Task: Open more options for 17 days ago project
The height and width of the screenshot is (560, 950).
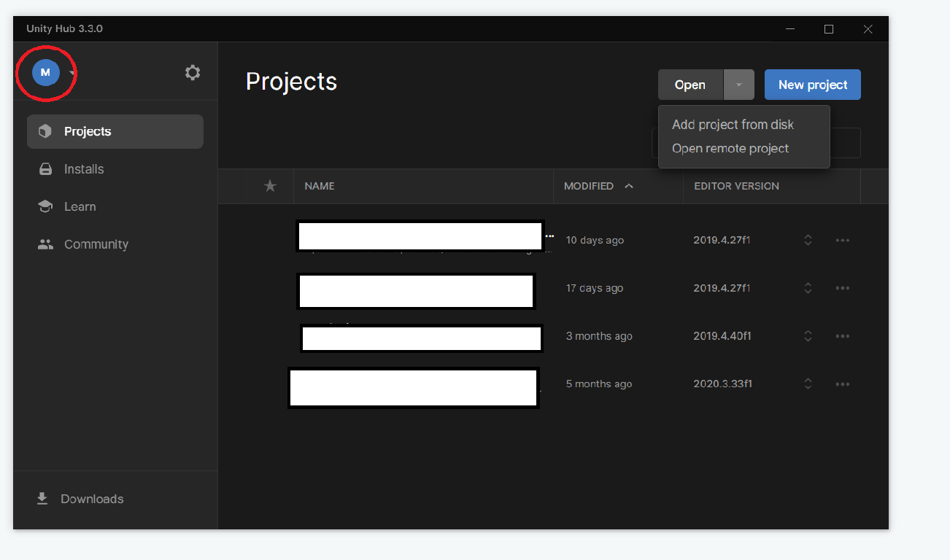Action: coord(843,288)
